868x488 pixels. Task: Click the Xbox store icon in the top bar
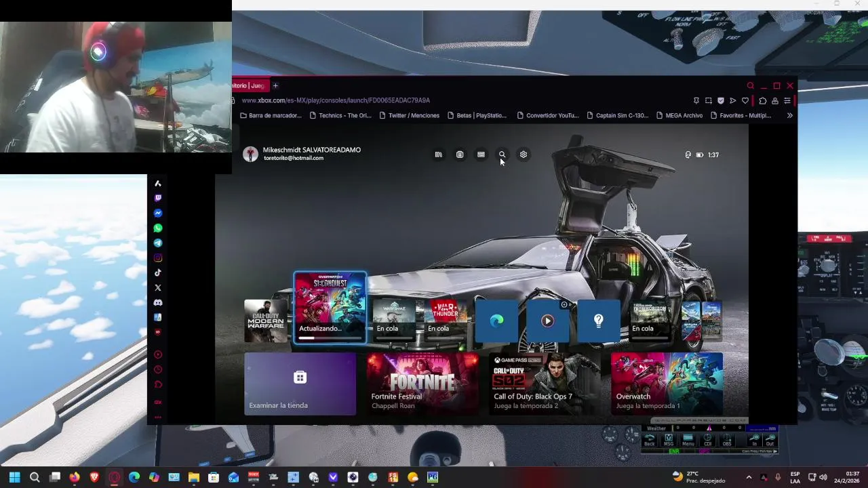pos(460,155)
